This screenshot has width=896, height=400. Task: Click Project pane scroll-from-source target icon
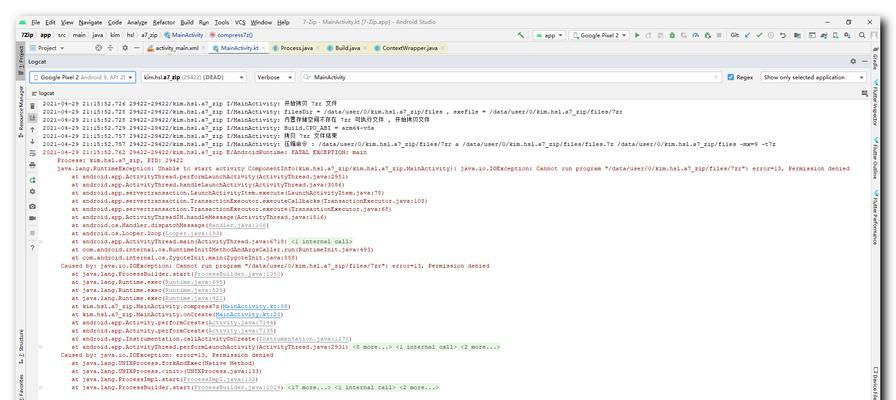tap(98, 48)
